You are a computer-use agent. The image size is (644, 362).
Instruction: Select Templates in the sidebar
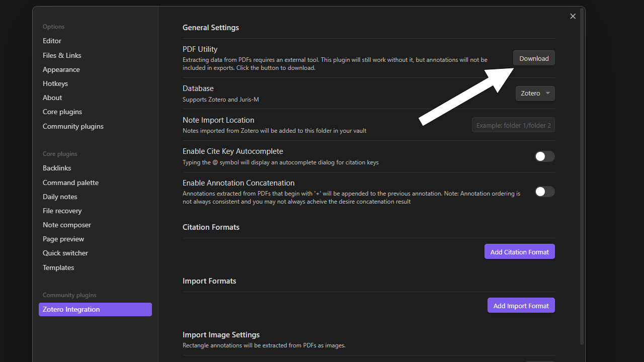(58, 267)
